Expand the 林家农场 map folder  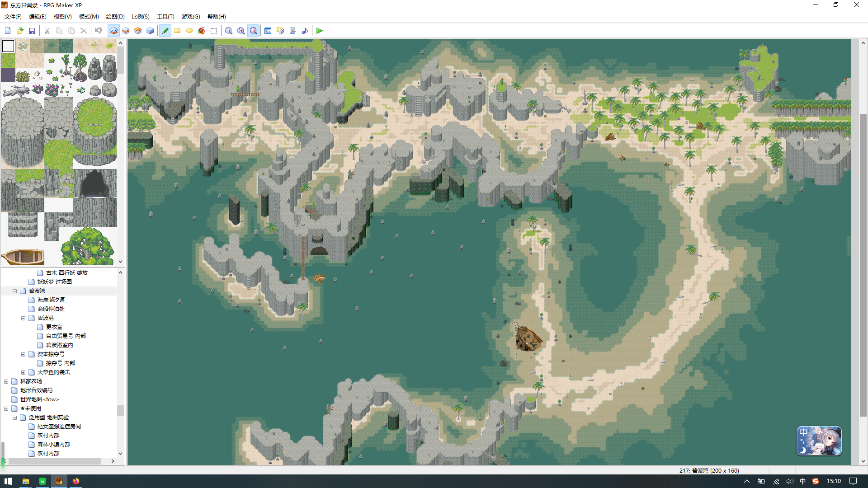pos(6,381)
